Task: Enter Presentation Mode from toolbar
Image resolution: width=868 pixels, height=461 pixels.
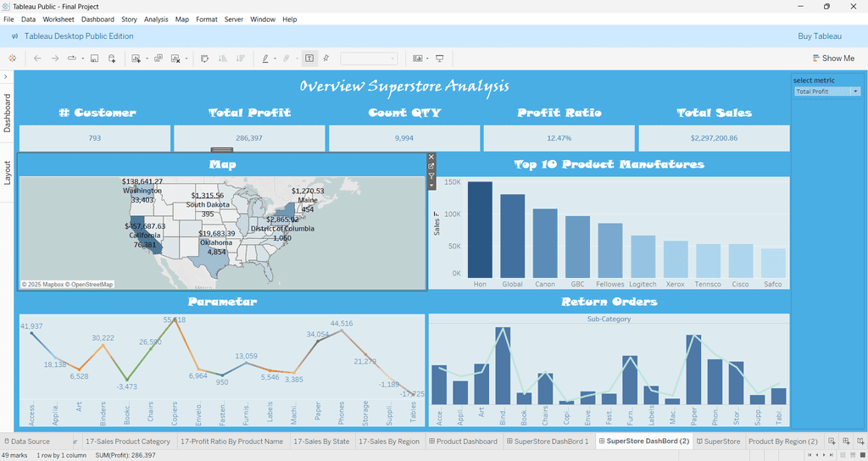Action: [x=440, y=58]
